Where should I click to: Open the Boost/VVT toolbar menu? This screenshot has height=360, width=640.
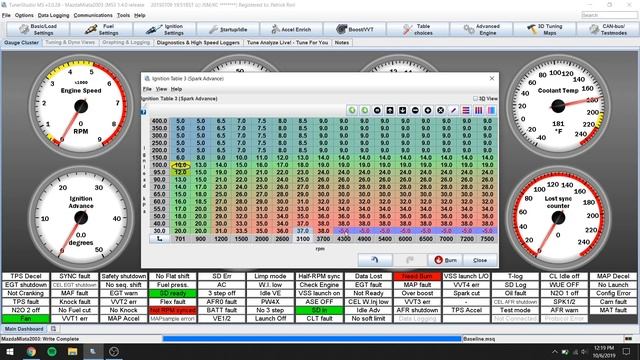(x=354, y=29)
